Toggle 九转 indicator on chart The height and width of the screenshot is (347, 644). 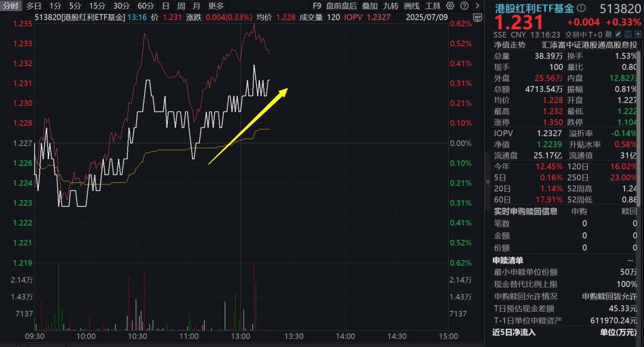pyautogui.click(x=391, y=6)
